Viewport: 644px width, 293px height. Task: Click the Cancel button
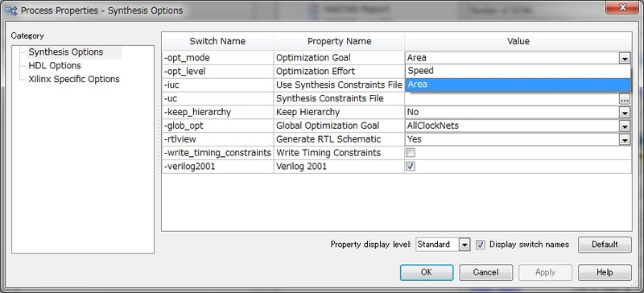(486, 272)
